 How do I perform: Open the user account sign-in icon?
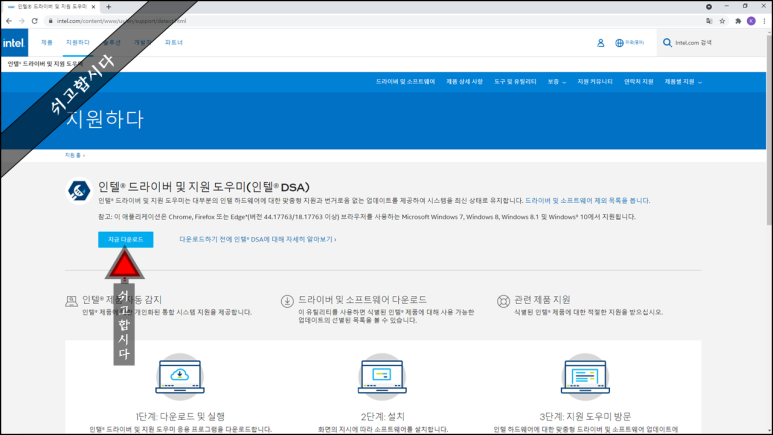click(600, 43)
